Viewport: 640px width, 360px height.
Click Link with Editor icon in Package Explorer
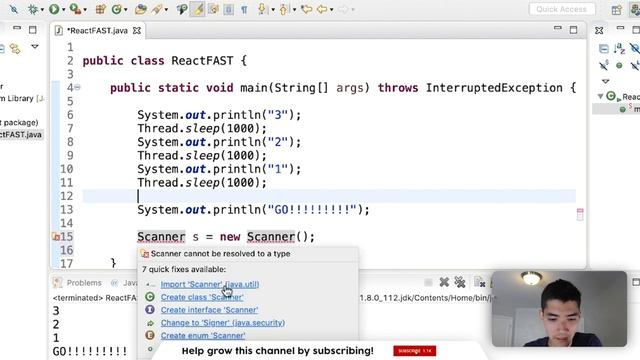pos(16,48)
